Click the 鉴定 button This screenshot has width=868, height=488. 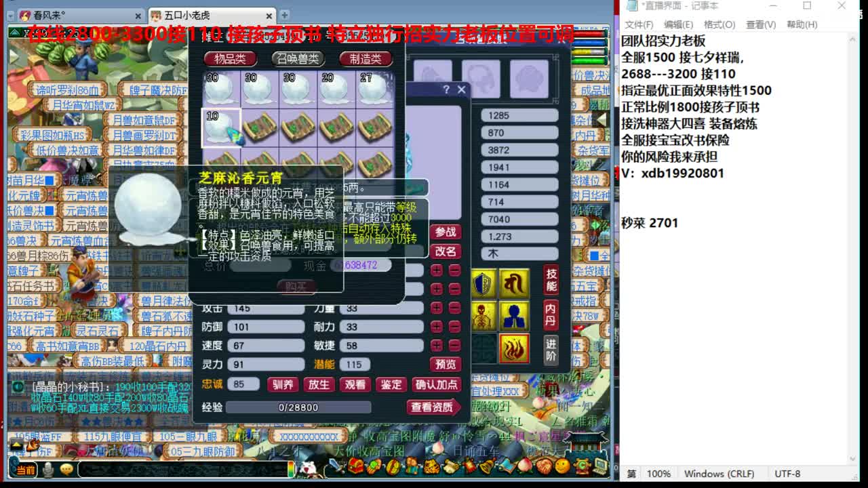(x=391, y=385)
